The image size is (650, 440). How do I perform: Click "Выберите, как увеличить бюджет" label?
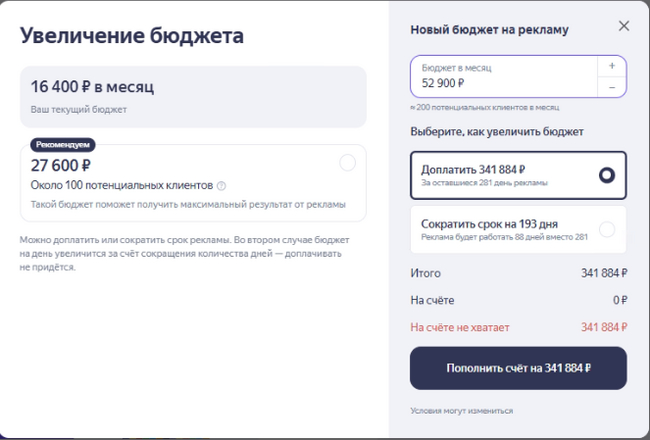(497, 132)
